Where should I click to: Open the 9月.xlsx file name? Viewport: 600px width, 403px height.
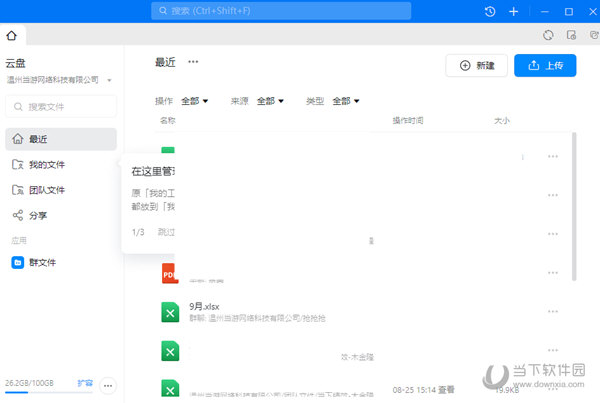coord(204,307)
